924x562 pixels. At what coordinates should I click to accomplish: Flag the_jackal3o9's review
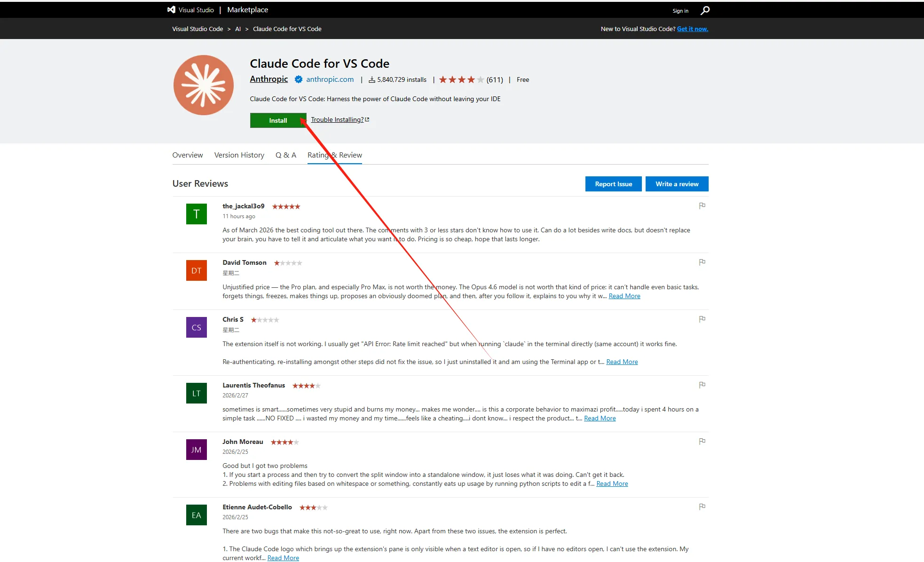pyautogui.click(x=702, y=206)
